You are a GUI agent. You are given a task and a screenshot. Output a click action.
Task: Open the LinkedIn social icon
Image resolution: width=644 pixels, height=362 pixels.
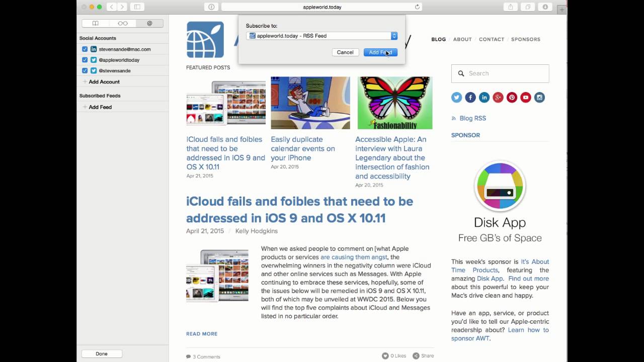[x=484, y=98]
